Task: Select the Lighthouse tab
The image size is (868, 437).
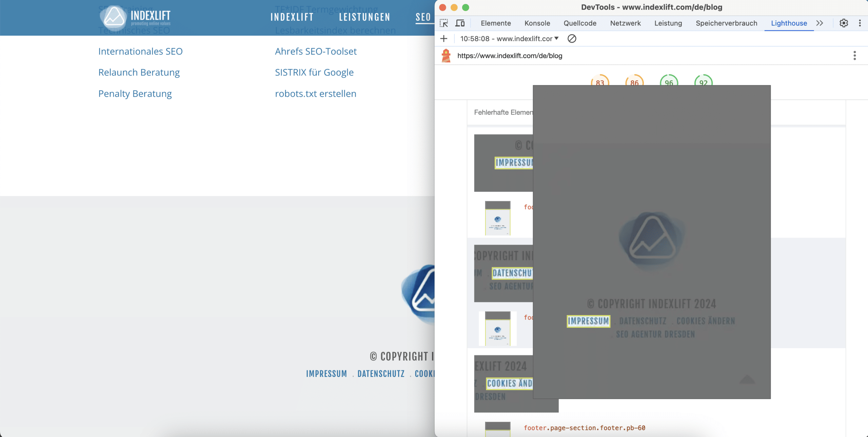Action: pos(789,23)
